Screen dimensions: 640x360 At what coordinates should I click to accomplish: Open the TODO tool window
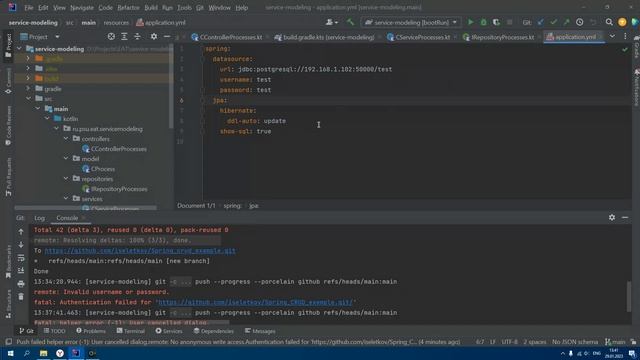coord(54,331)
